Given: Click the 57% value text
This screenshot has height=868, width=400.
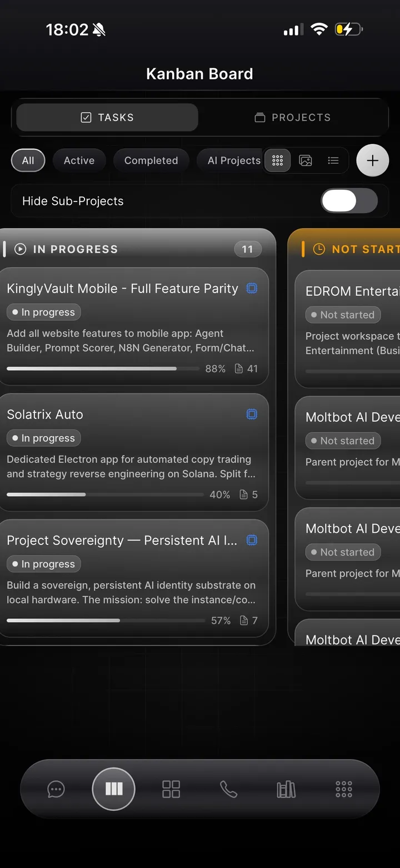Looking at the screenshot, I should (x=221, y=620).
